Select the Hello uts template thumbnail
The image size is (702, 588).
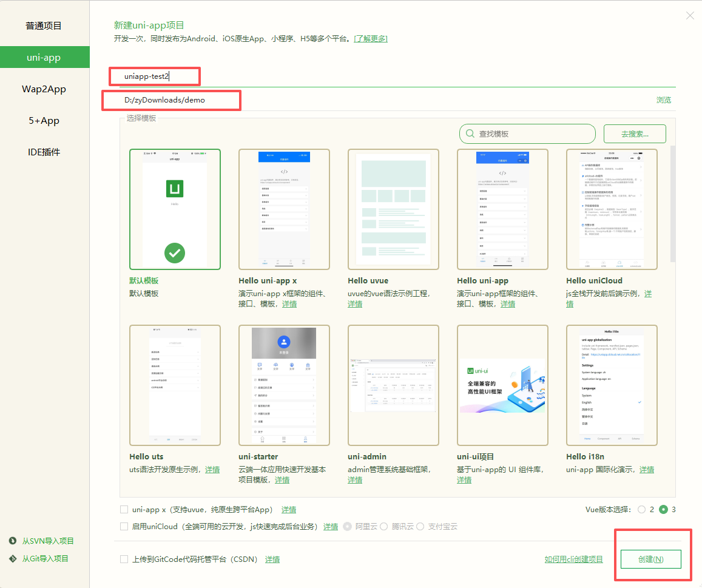point(175,385)
